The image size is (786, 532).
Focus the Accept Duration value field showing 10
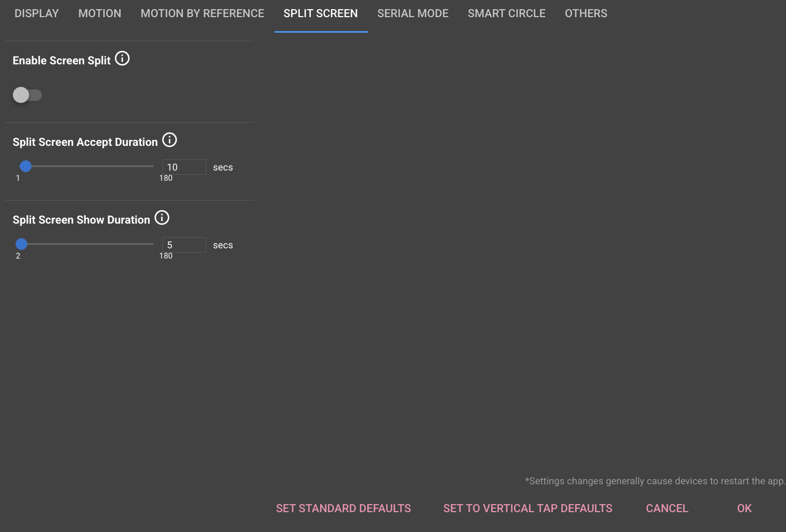184,167
